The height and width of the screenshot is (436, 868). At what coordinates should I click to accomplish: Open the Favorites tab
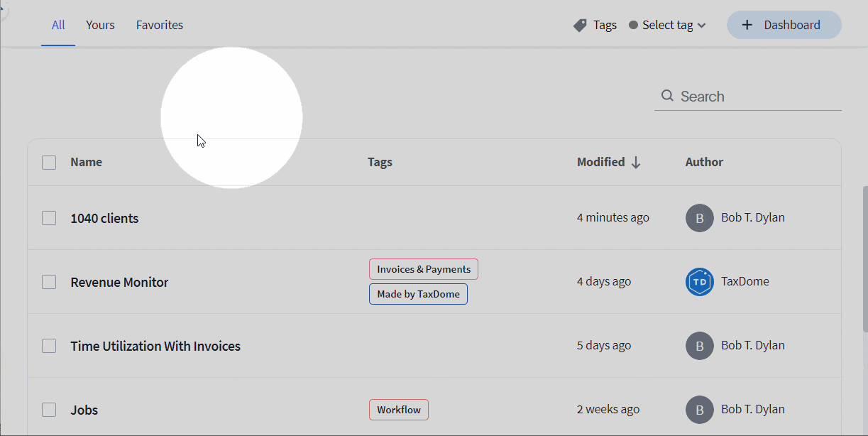click(x=160, y=26)
